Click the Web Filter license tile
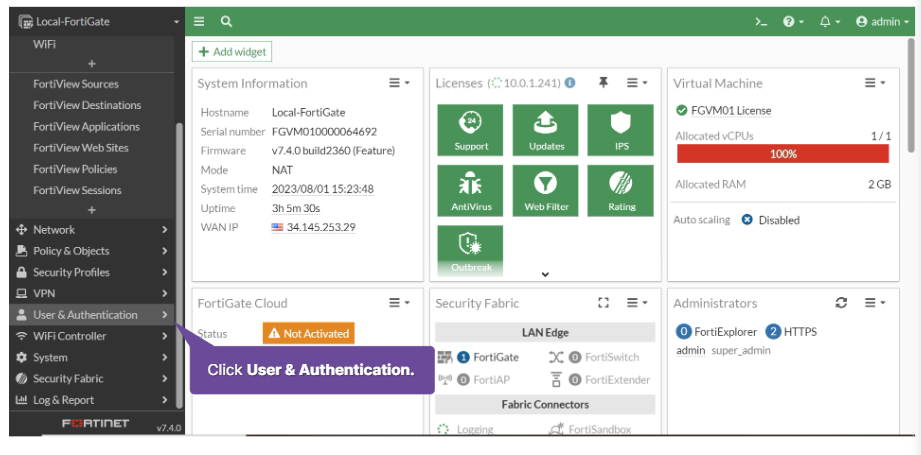The width and height of the screenshot is (921, 455). point(546,191)
